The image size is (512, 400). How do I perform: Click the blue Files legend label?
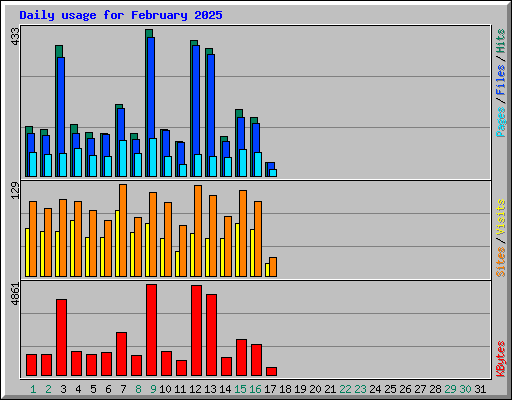coord(501,80)
